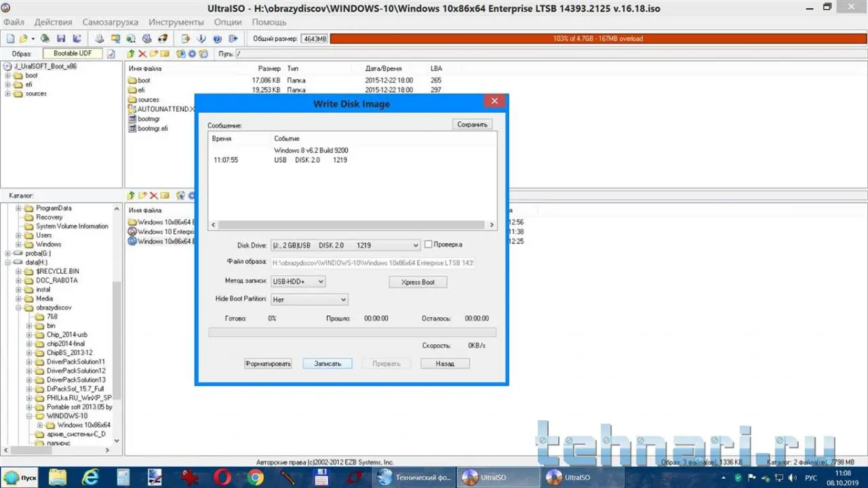The image size is (868, 488).
Task: Open Opera browser from the taskbar
Action: [x=222, y=477]
